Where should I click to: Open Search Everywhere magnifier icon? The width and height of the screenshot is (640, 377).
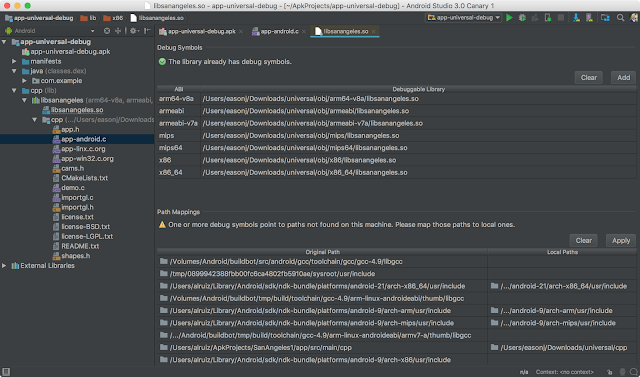[x=620, y=18]
